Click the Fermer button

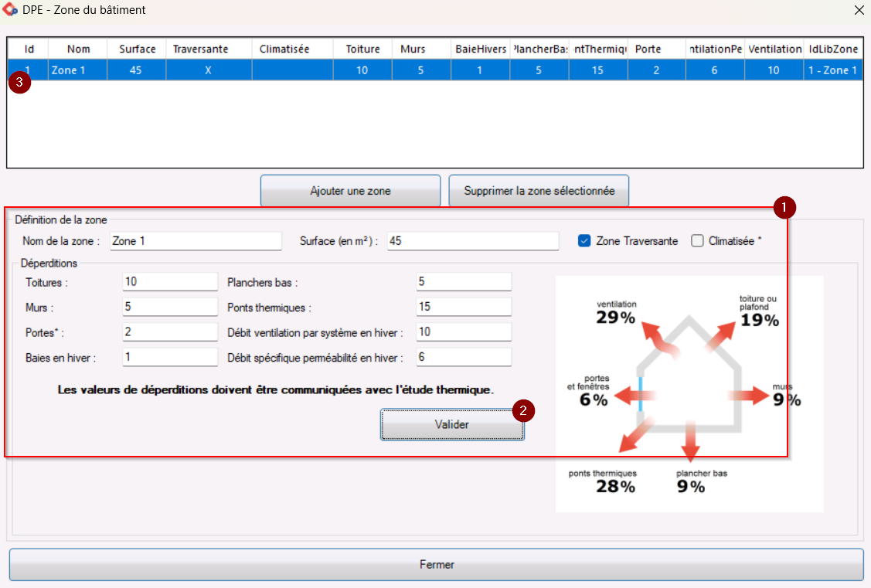click(436, 565)
